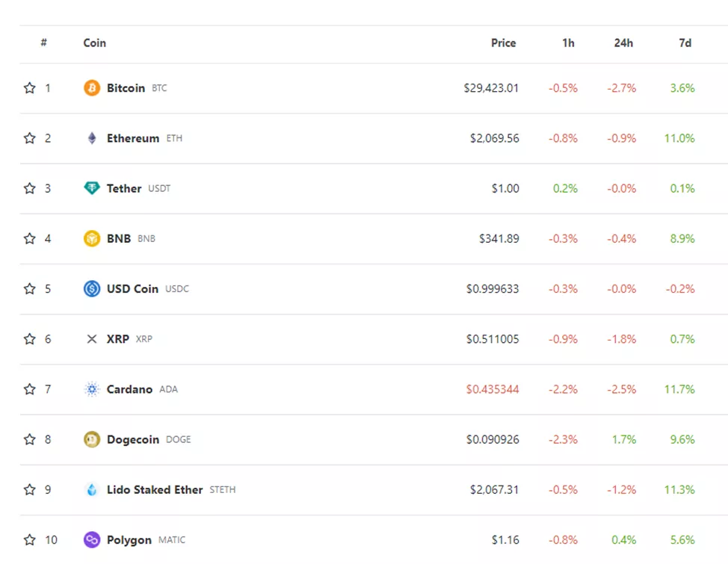
Task: Open the Lido Staked Ether link
Action: tap(155, 490)
